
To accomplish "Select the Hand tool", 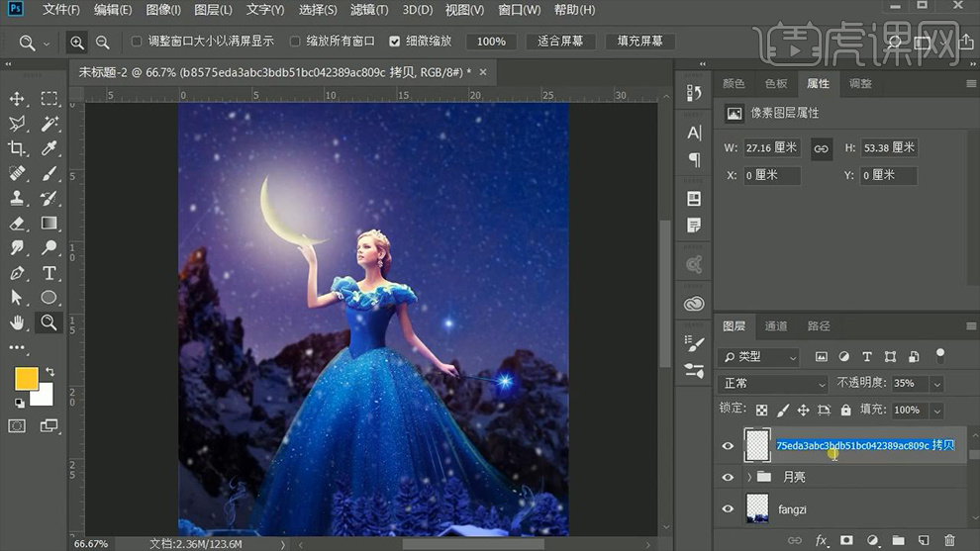I will 17,322.
